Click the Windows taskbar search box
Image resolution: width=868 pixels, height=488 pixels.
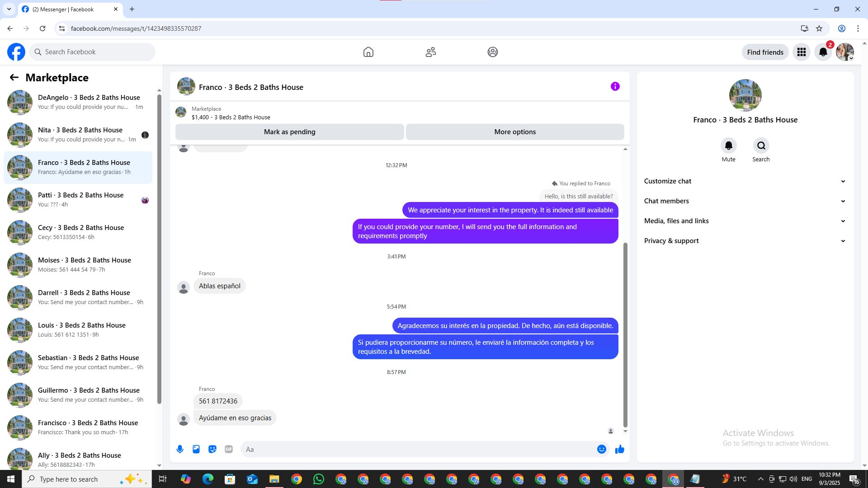point(86,479)
